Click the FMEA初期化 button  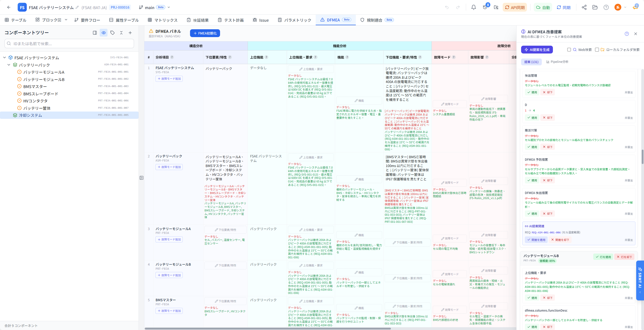pos(205,33)
